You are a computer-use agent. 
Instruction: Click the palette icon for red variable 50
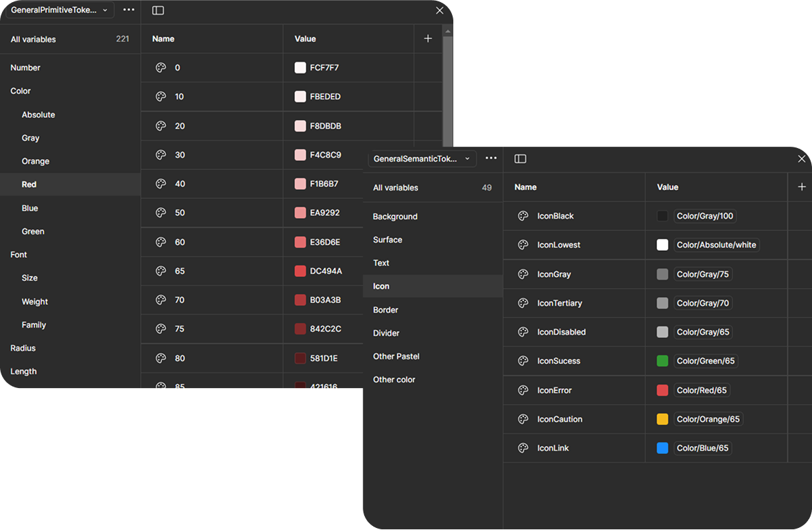click(161, 213)
